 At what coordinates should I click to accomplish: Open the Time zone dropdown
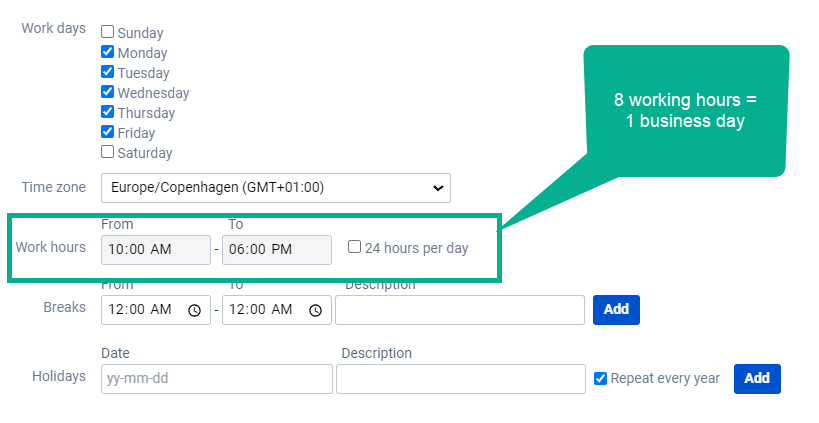coord(275,187)
